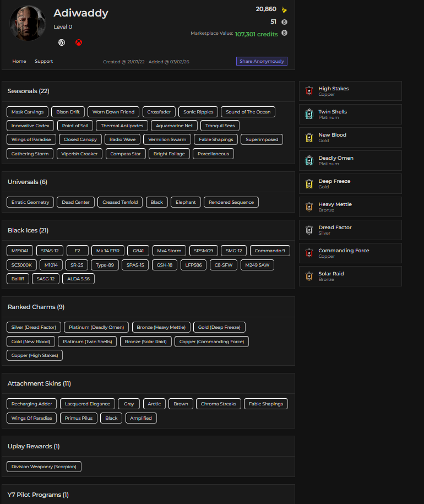This screenshot has width=424, height=504.
Task: Select the Mask Carvings seasonal skin tag
Action: click(x=28, y=112)
